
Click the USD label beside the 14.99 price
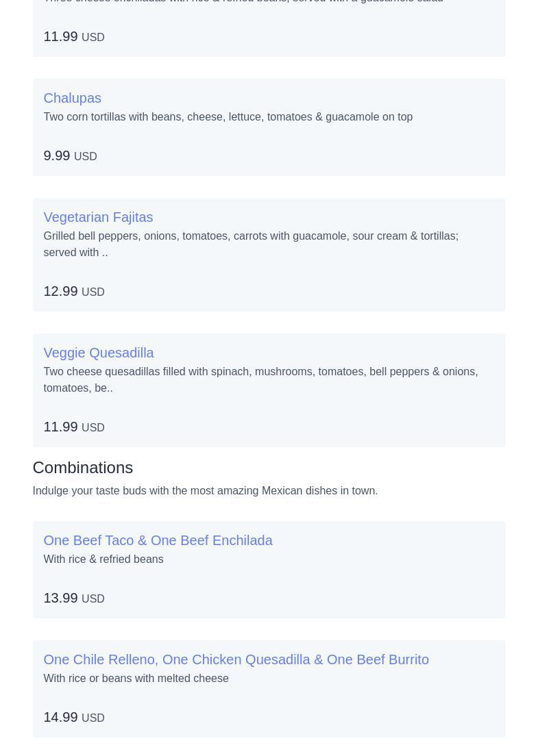(x=93, y=718)
